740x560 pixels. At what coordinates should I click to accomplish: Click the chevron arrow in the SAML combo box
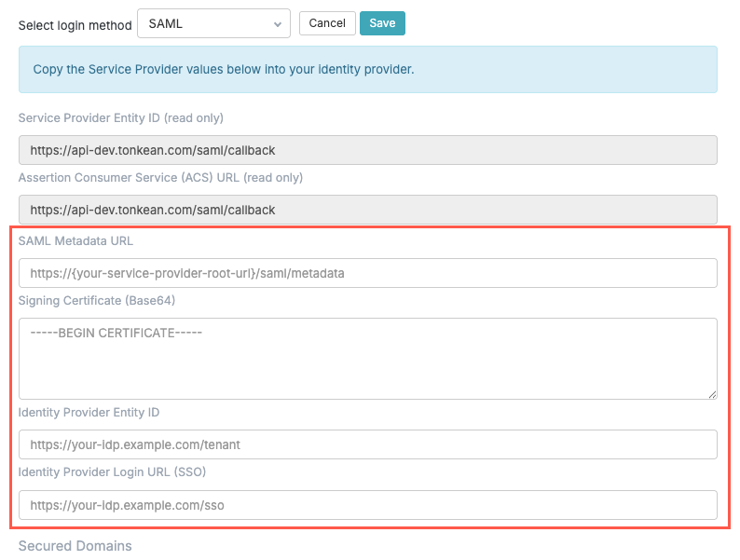point(278,24)
